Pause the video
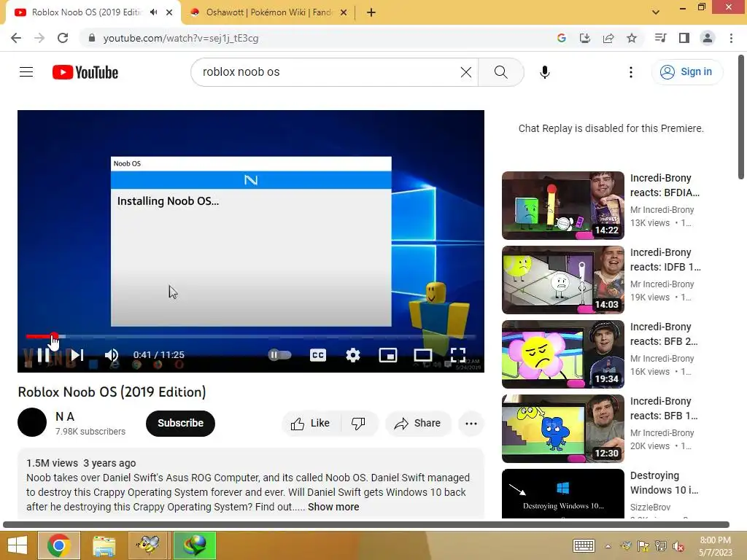 tap(43, 355)
